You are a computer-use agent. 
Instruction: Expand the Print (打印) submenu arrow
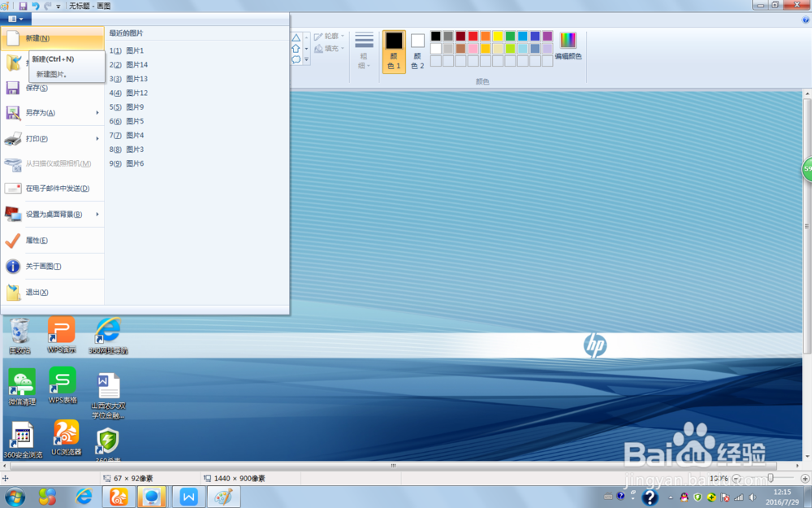click(97, 138)
